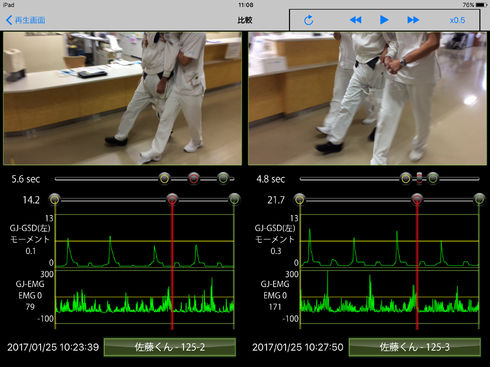The image size is (490, 367).
Task: Open 佐藤くん - 125-2 recording button
Action: 170,347
